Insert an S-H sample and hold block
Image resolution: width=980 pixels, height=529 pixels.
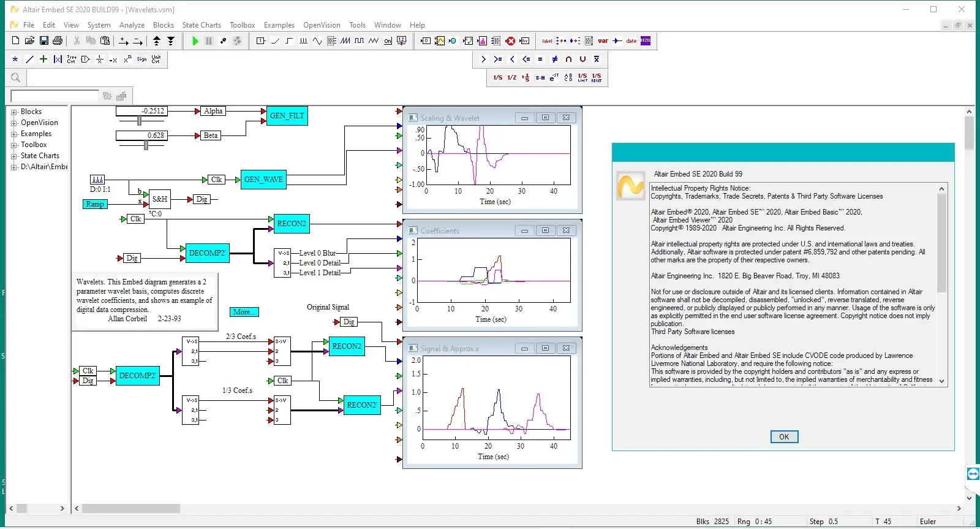point(540,77)
